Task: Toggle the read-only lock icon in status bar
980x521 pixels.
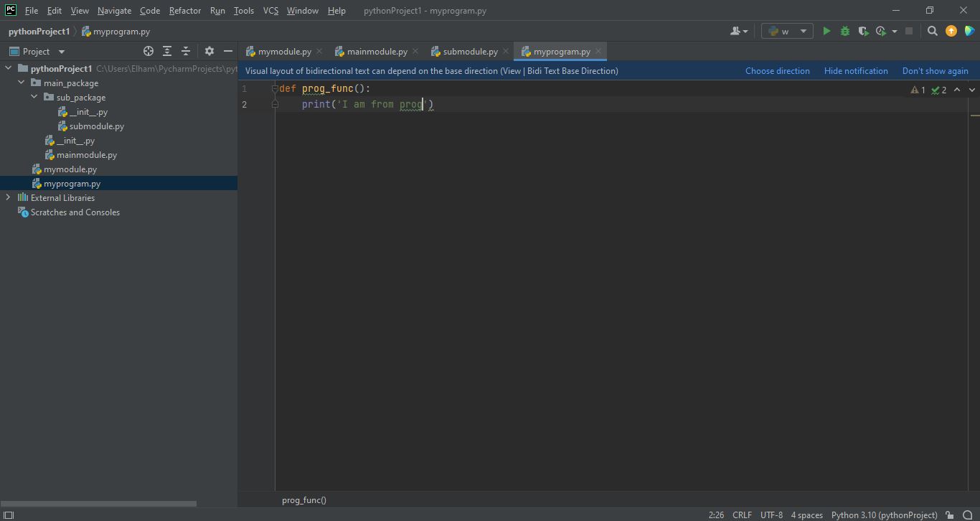Action: pyautogui.click(x=949, y=515)
